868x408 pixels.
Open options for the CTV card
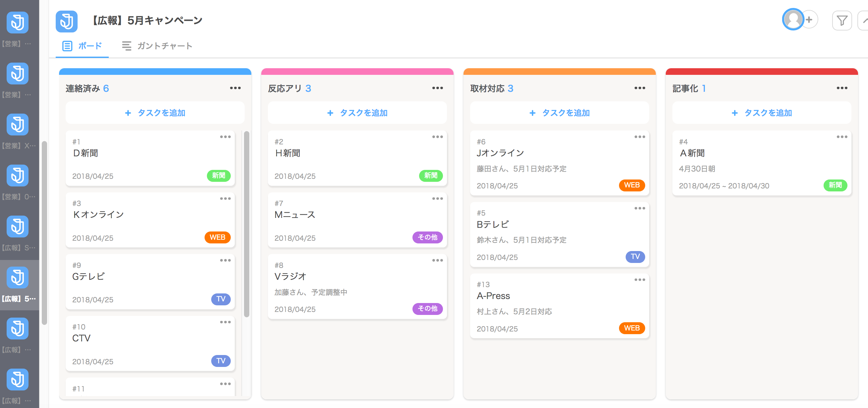pyautogui.click(x=225, y=322)
